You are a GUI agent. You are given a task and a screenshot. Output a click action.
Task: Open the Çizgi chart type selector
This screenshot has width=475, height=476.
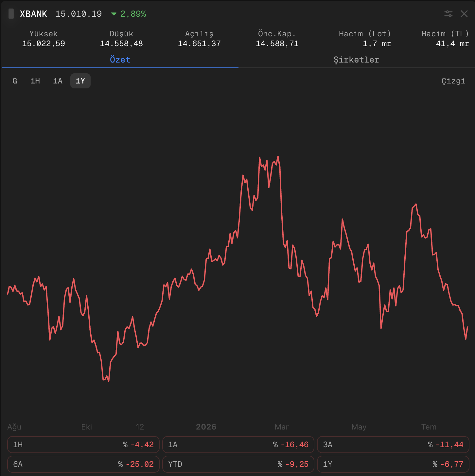[453, 81]
